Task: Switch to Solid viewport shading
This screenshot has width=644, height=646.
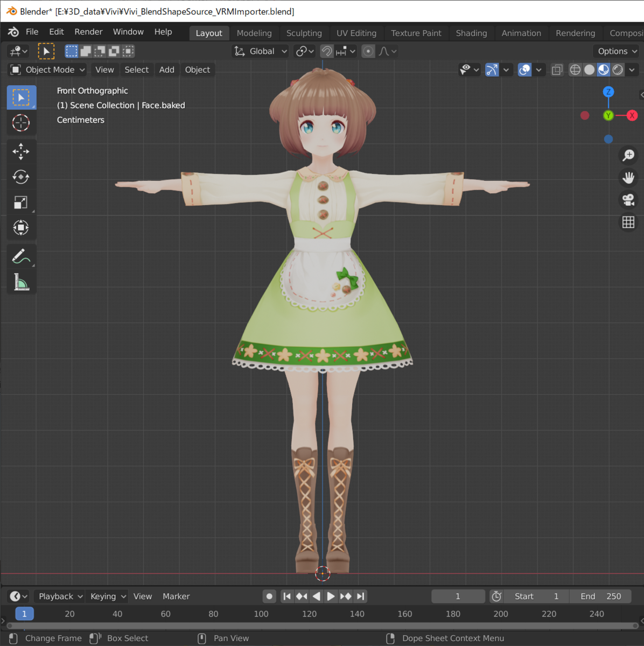Action: (x=590, y=69)
